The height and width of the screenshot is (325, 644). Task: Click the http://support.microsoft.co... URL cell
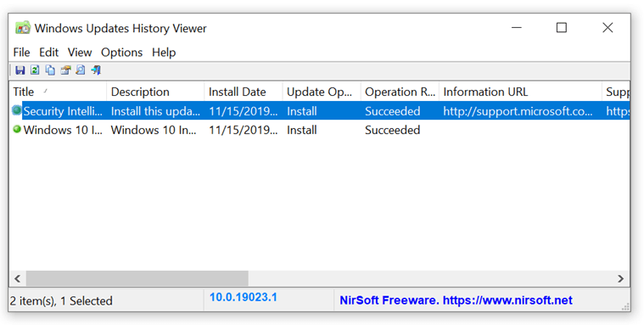pos(518,111)
